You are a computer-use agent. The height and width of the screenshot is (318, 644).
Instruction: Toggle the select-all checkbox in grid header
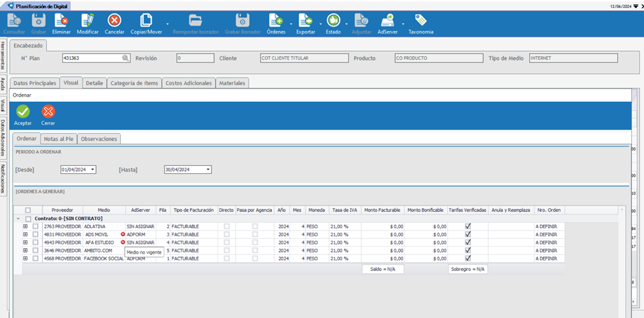click(x=28, y=210)
